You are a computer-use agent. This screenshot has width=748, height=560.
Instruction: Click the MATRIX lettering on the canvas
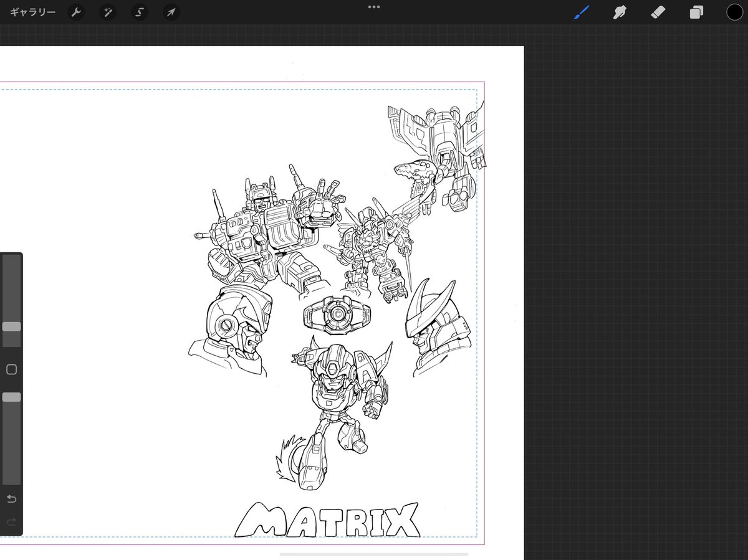[328, 521]
